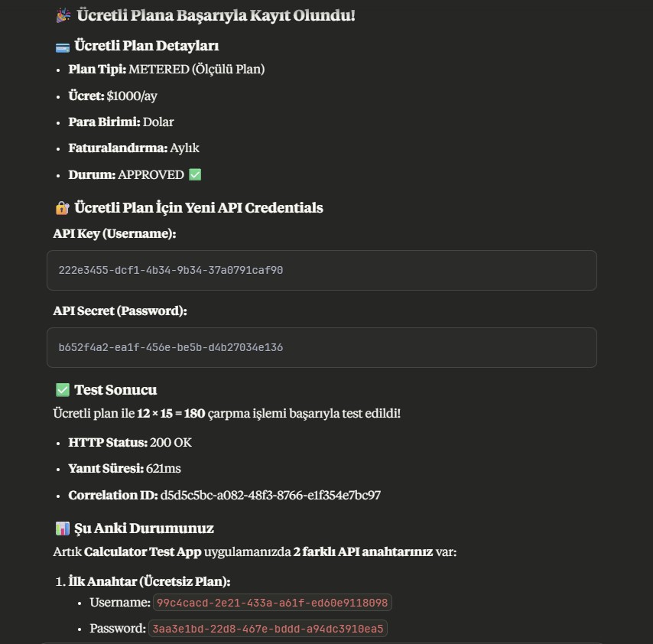Click the 'Faturalandırma: Aylık' list item
653x644 pixels.
pyautogui.click(x=134, y=148)
